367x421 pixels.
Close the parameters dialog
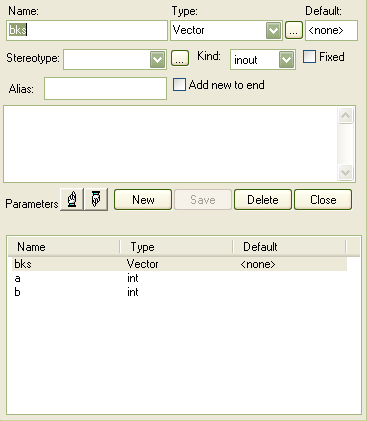323,200
